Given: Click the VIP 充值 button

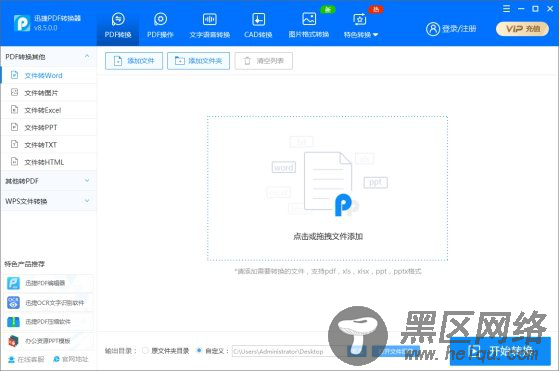Looking at the screenshot, I should click(522, 29).
